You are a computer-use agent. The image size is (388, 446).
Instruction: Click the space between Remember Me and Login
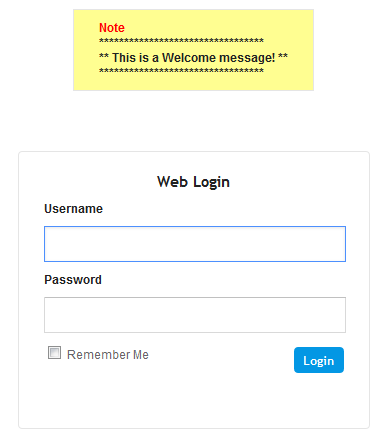point(220,357)
